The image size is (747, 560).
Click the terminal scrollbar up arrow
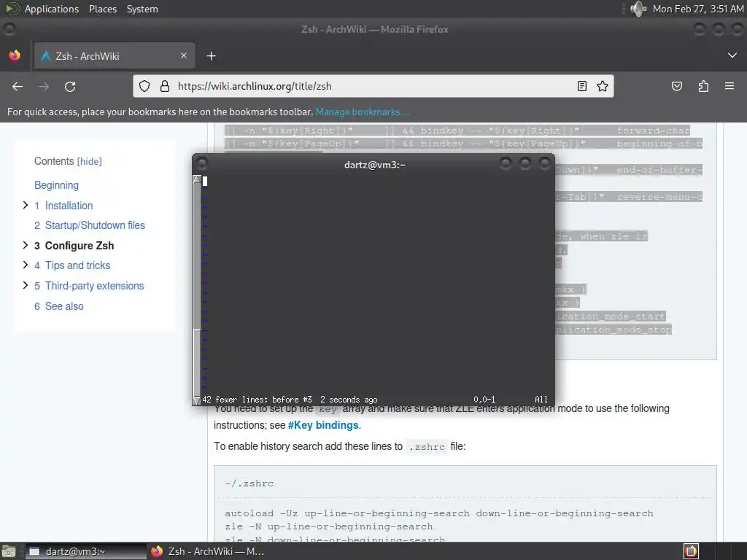coord(197,179)
